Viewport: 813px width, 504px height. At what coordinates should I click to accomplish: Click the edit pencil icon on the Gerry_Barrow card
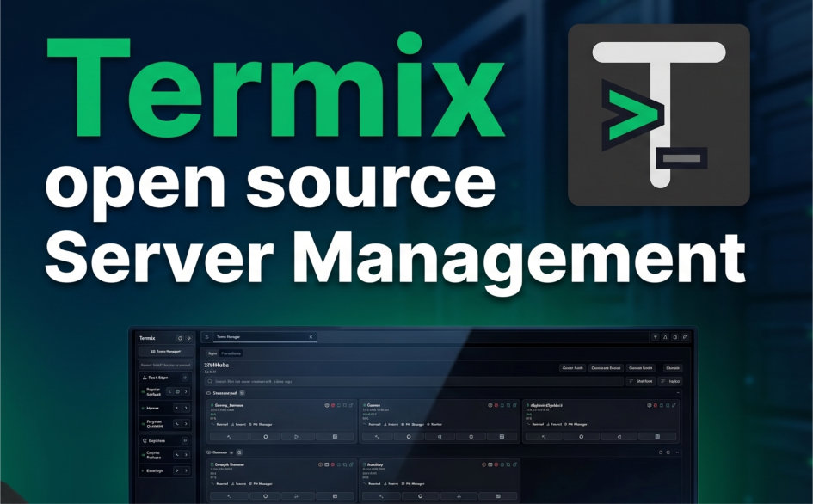[x=352, y=404]
